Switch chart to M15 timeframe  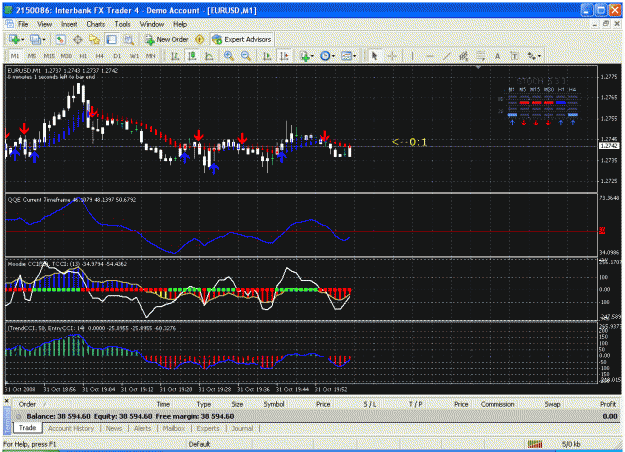point(49,56)
